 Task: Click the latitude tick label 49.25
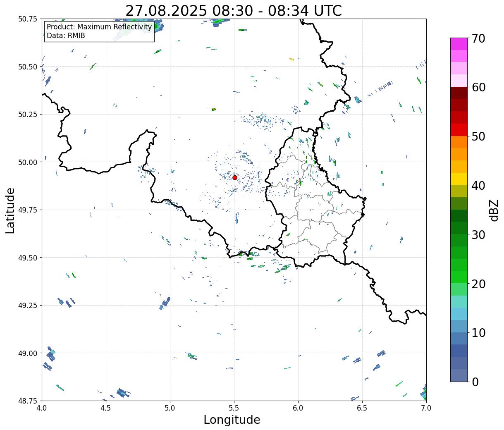click(x=28, y=306)
